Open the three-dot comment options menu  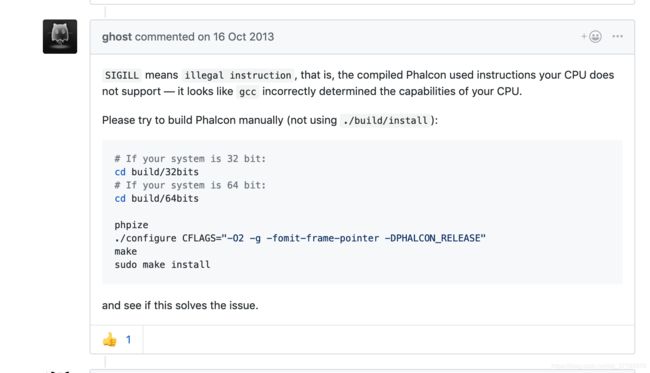coord(617,36)
